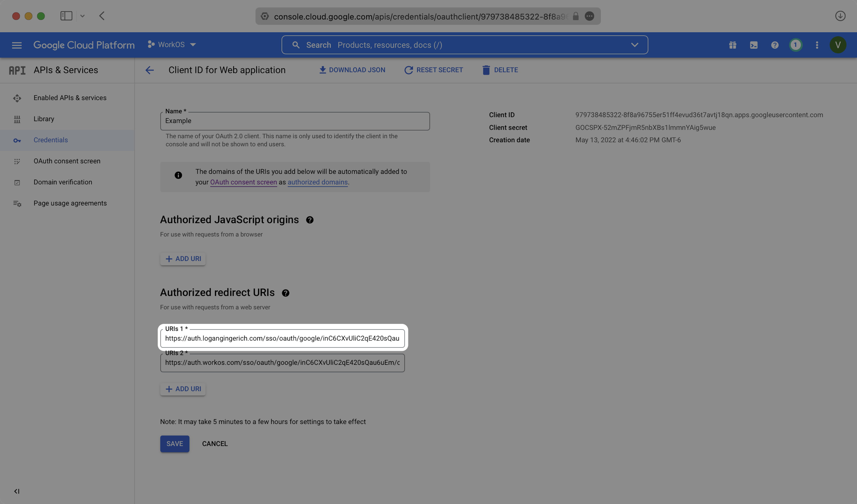The image size is (857, 504).
Task: Open notifications badge showing 1
Action: coord(795,45)
